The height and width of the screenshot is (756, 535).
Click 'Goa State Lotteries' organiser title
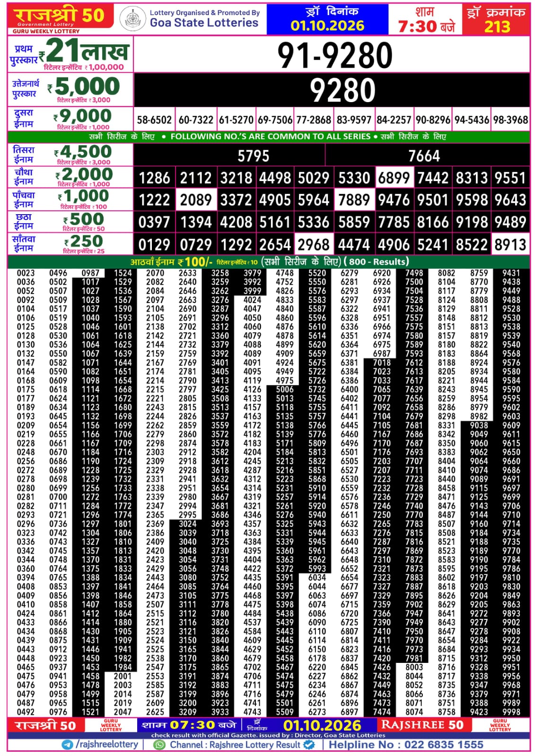(204, 23)
